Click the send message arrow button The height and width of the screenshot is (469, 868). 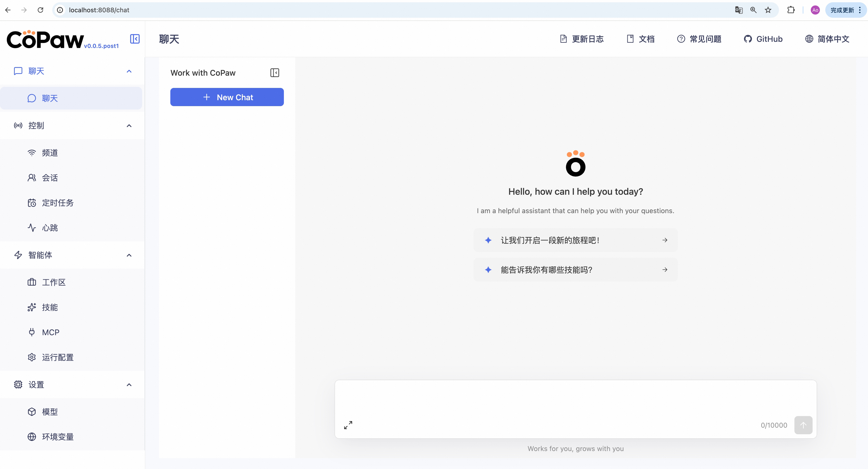(803, 425)
